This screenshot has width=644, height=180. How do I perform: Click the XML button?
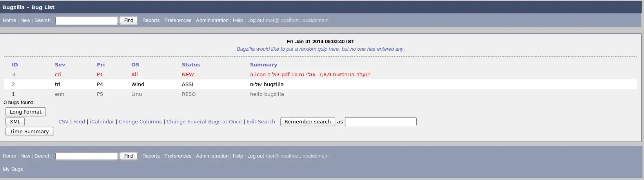click(15, 122)
